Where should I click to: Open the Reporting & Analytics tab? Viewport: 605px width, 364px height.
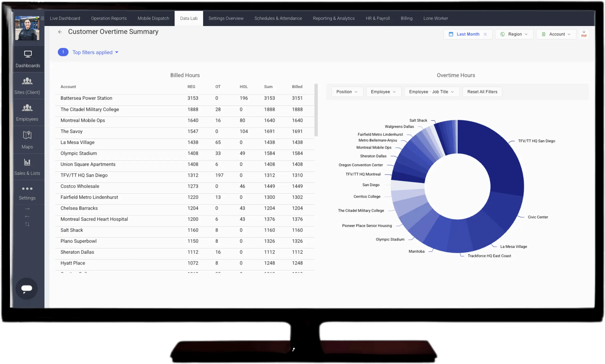pos(334,18)
